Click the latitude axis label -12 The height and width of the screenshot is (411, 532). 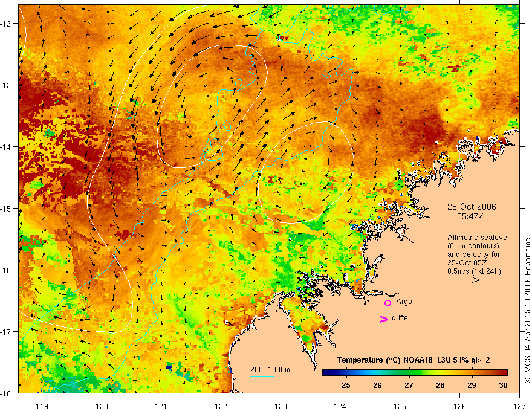6,24
